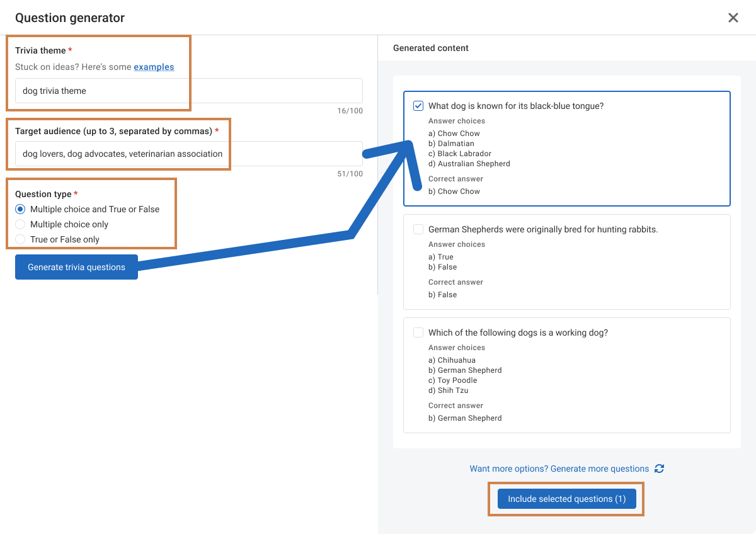756x534 pixels.
Task: Close the Question generator dialog
Action: click(733, 18)
